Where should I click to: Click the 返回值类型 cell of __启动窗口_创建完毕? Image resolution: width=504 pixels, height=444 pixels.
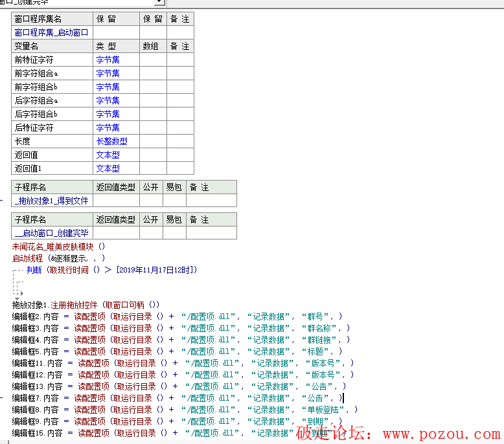click(116, 233)
